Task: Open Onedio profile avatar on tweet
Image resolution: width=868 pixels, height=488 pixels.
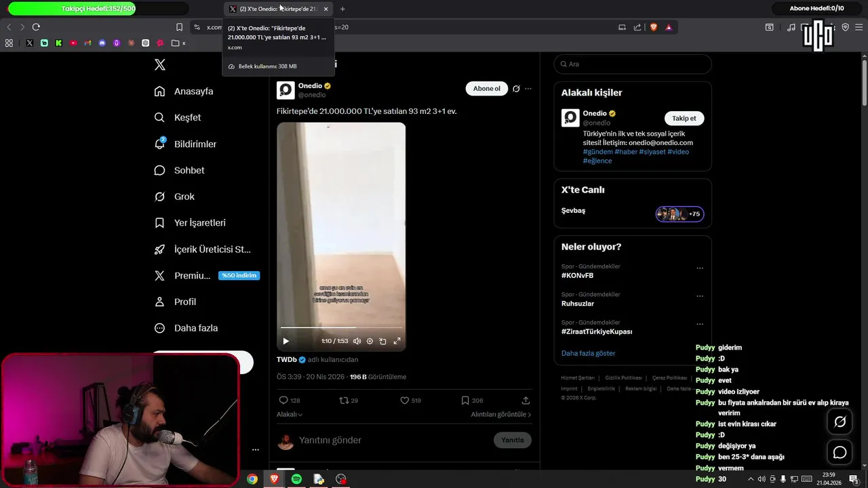Action: click(x=285, y=90)
